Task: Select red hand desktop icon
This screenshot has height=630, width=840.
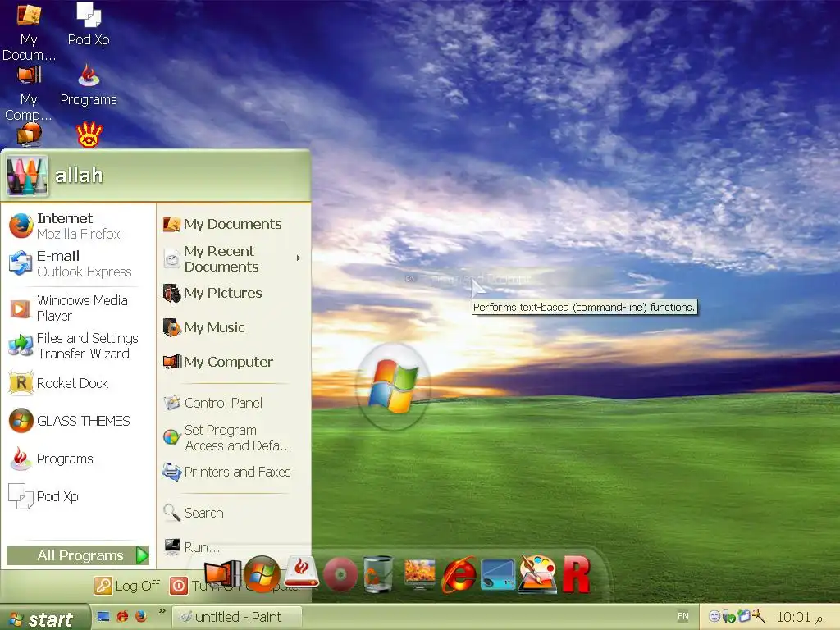Action: coord(89,135)
